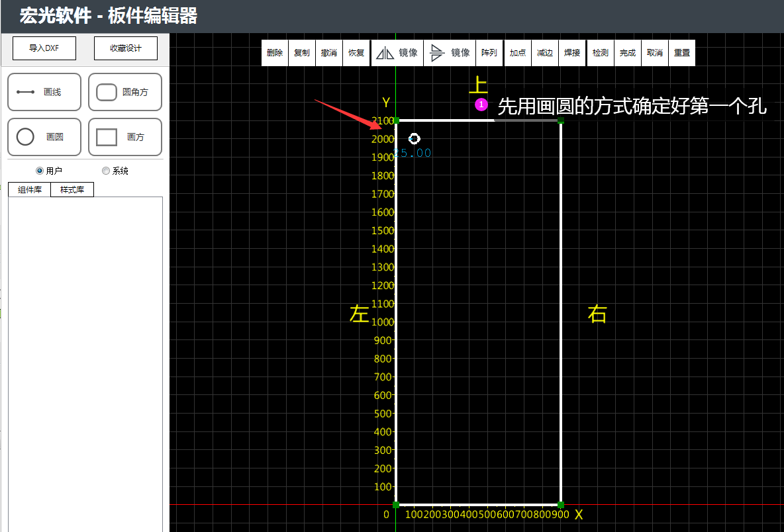This screenshot has height=532, width=784.
Task: Click the 复制 toolbar button
Action: (301, 52)
